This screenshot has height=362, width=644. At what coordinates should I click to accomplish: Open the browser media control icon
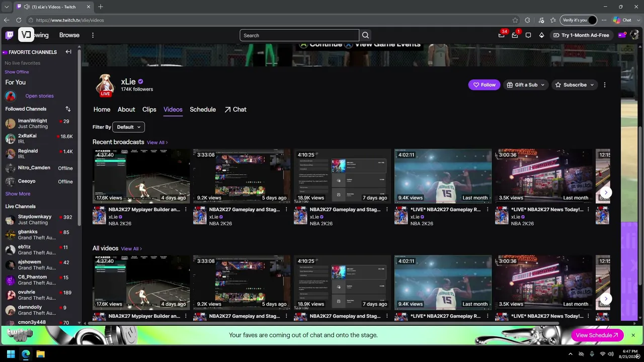(541, 20)
